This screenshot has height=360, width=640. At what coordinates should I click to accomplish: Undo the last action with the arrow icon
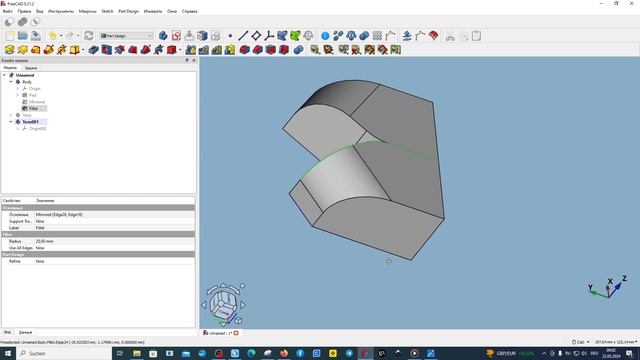coord(52,36)
